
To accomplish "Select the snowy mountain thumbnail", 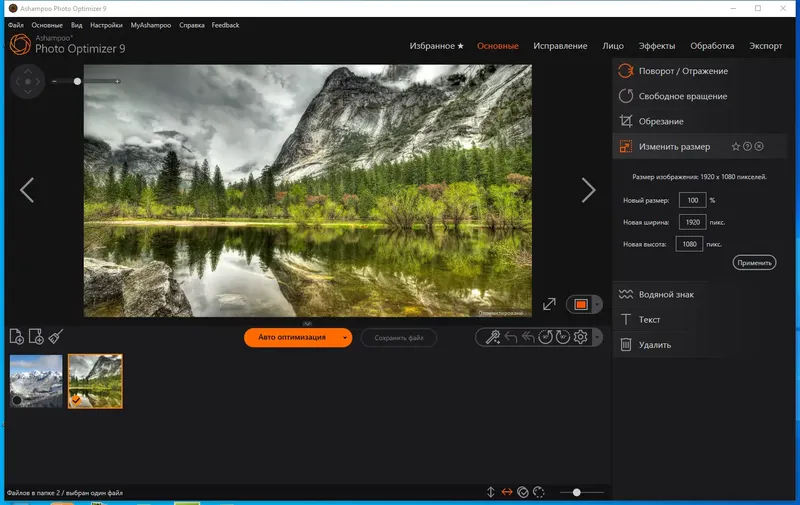I will (x=36, y=381).
